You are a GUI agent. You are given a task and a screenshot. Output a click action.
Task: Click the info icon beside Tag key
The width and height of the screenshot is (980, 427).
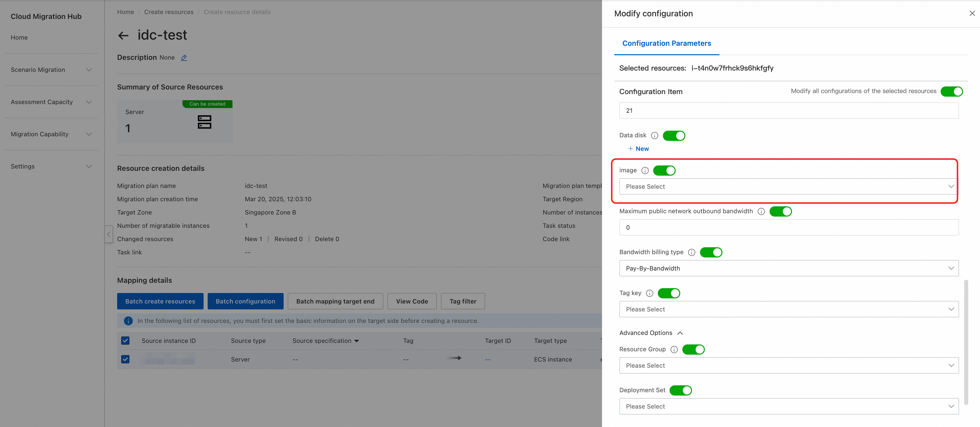click(x=649, y=293)
